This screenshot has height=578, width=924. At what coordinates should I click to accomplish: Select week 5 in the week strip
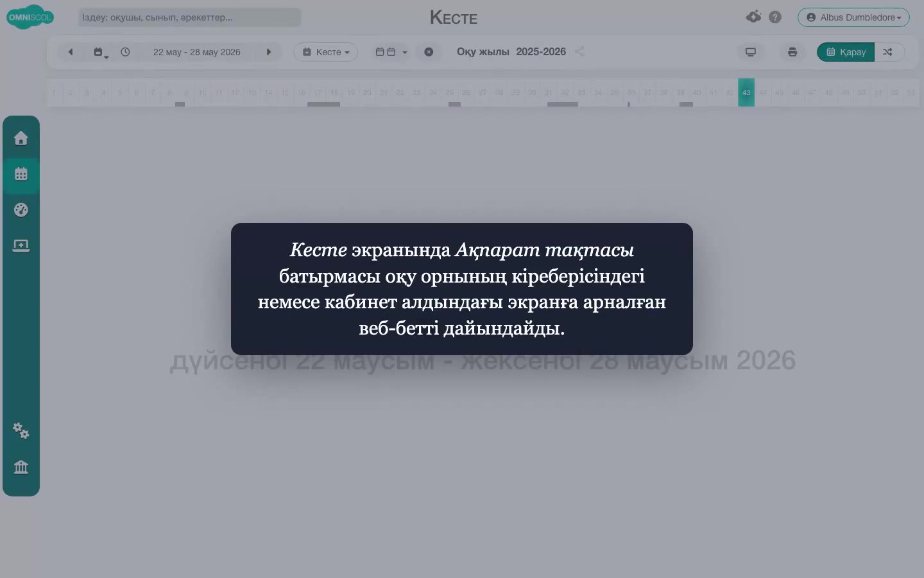pyautogui.click(x=120, y=92)
